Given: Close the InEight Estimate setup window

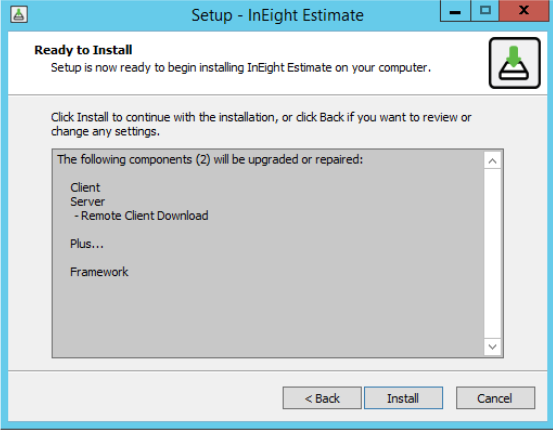Looking at the screenshot, I should click(x=524, y=11).
